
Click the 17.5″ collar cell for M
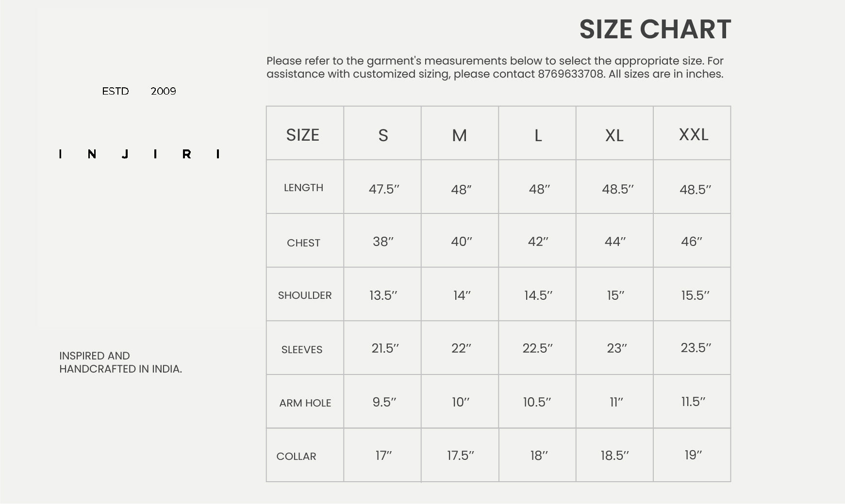(x=460, y=455)
